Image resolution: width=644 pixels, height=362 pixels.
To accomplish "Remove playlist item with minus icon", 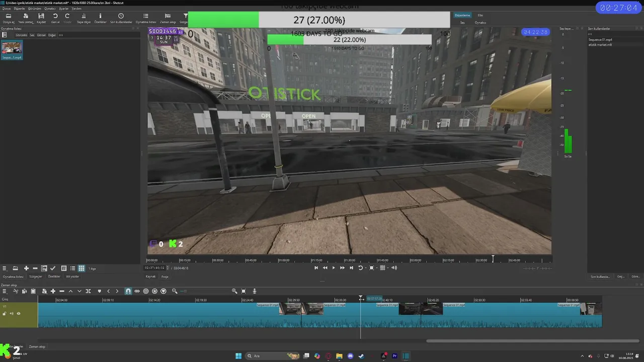I will point(35,268).
